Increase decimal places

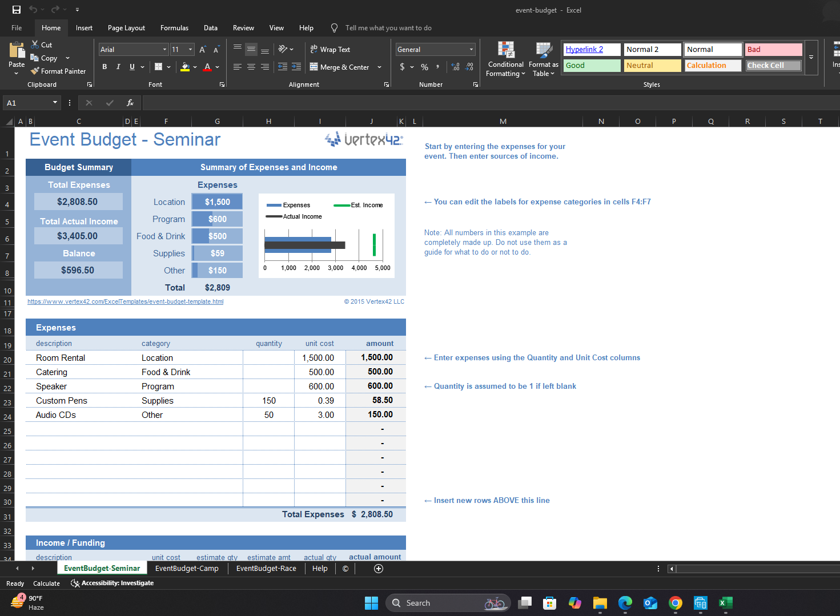click(x=455, y=67)
